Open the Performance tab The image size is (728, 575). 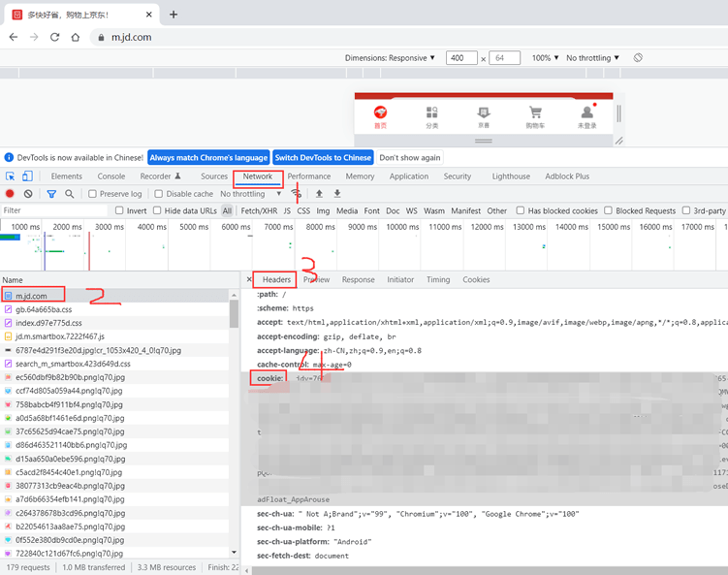(309, 176)
